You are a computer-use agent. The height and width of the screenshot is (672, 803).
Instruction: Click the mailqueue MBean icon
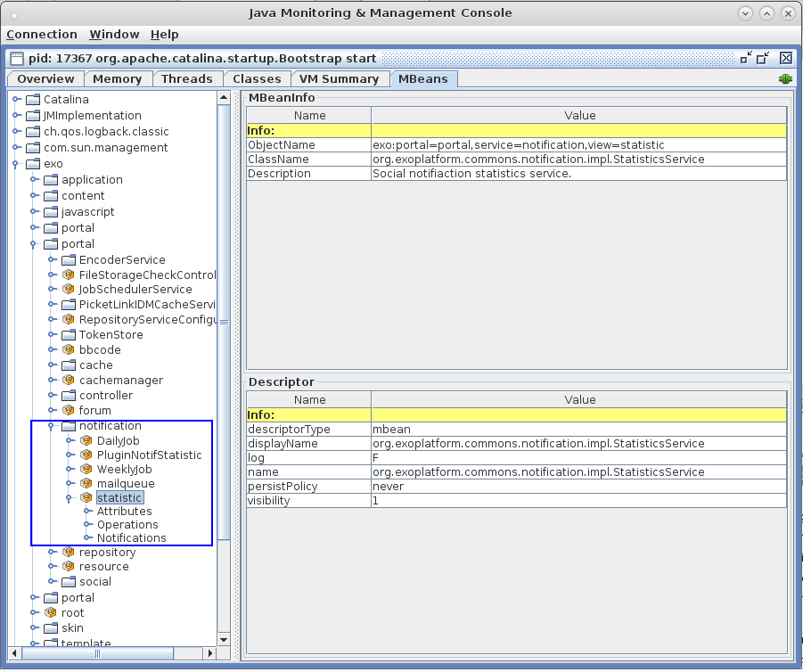[x=86, y=484]
